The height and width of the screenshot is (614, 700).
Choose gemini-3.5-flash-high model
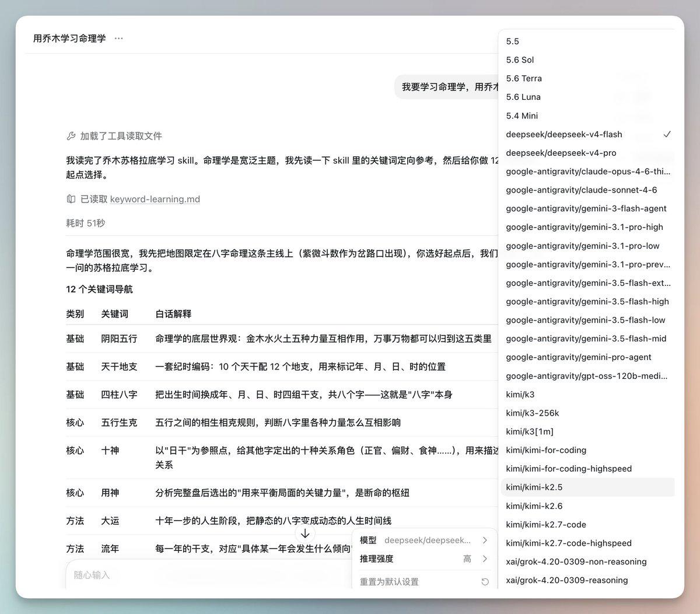click(588, 302)
